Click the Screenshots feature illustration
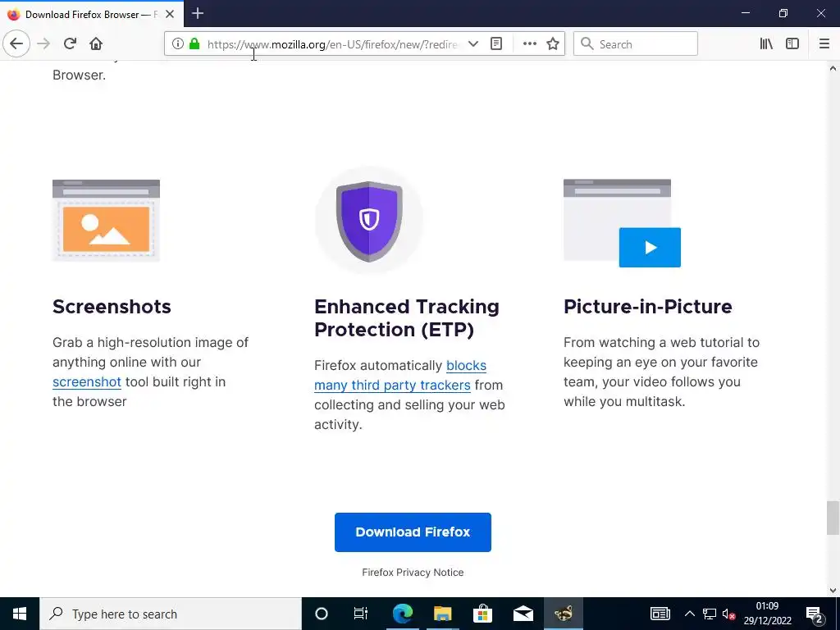840x630 pixels. 106,220
